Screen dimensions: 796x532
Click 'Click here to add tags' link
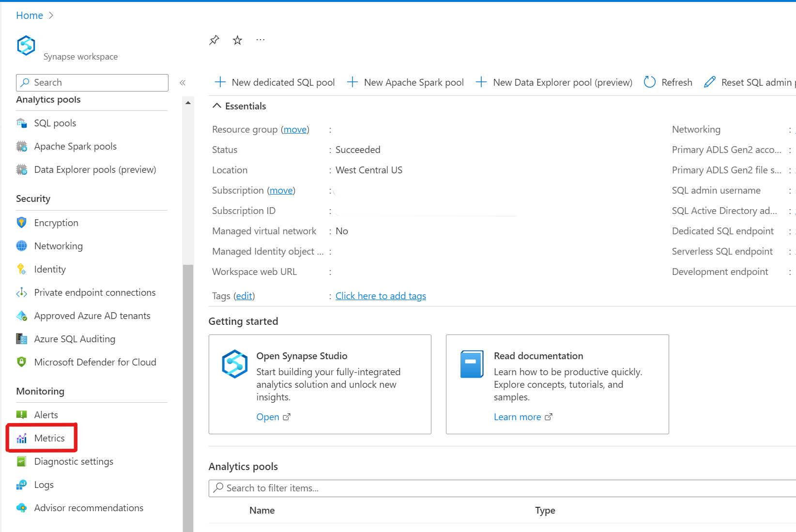point(381,296)
